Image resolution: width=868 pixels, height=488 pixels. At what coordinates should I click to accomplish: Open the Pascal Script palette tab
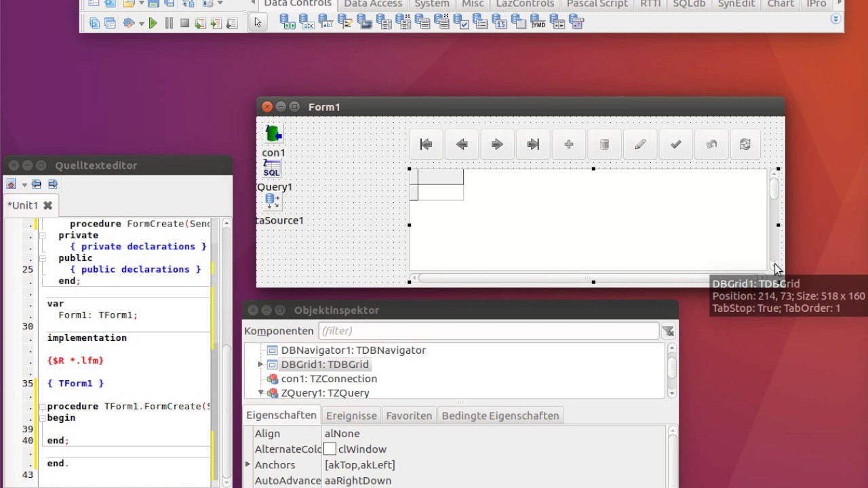pyautogui.click(x=597, y=4)
